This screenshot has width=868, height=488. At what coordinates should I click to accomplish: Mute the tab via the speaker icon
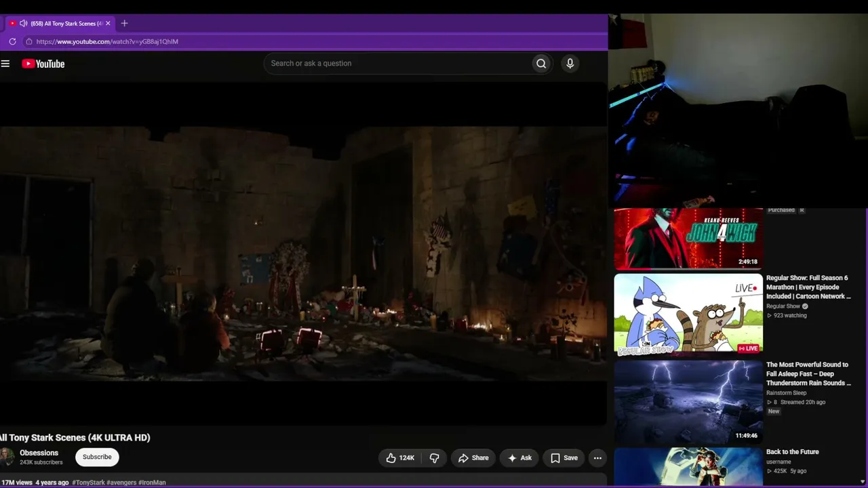(23, 23)
